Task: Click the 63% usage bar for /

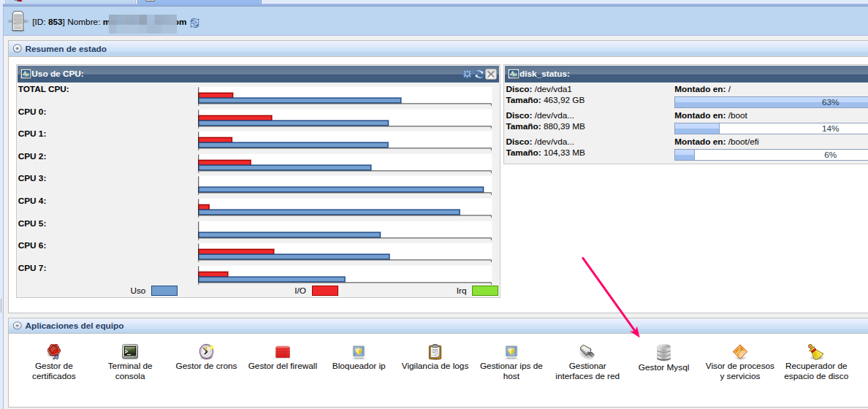Action: 771,102
